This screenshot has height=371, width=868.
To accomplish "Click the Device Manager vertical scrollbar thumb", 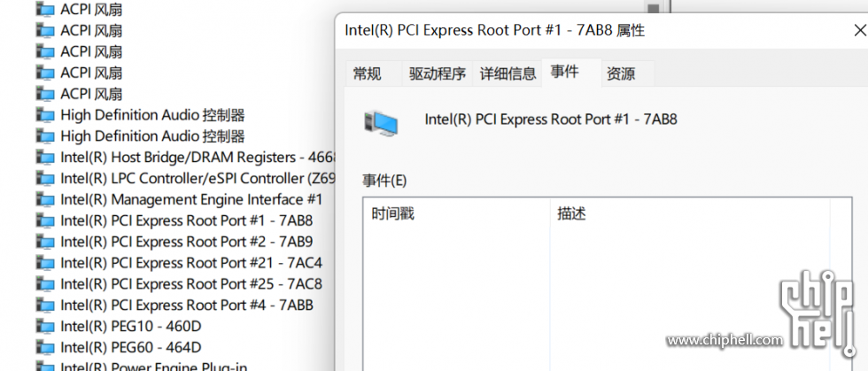I will click(654, 8).
